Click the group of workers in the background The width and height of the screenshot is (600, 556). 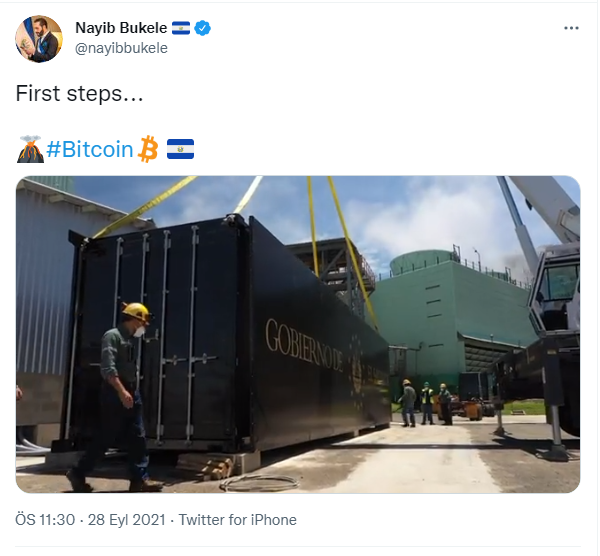[426, 402]
